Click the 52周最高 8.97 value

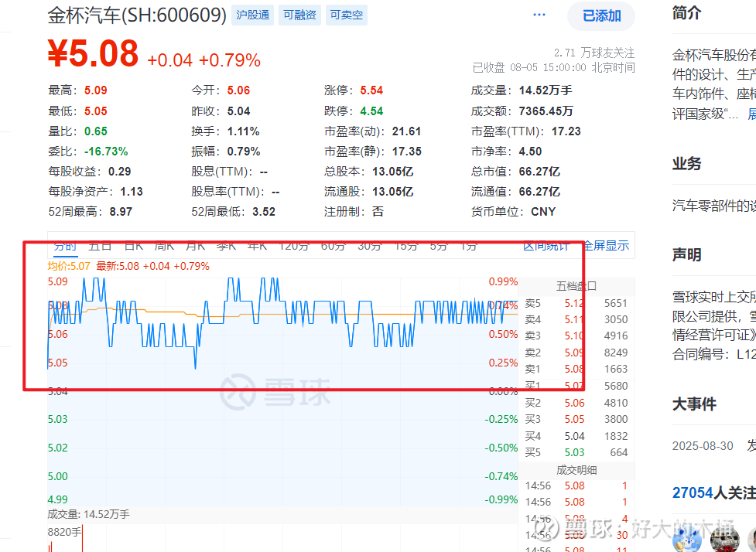121,212
